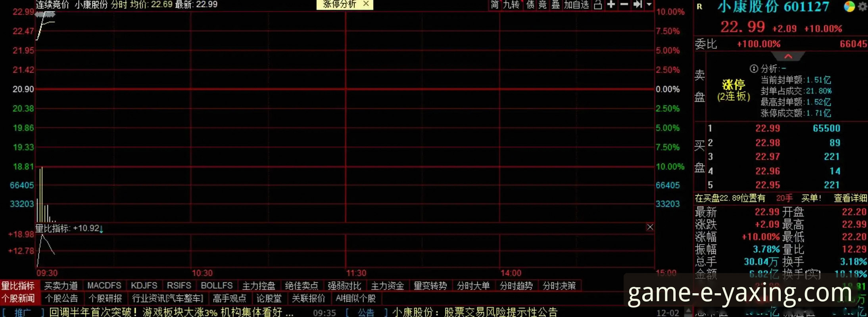The width and height of the screenshot is (868, 317).
Task: Open promo headline 回调半年首次突破
Action: click(171, 312)
